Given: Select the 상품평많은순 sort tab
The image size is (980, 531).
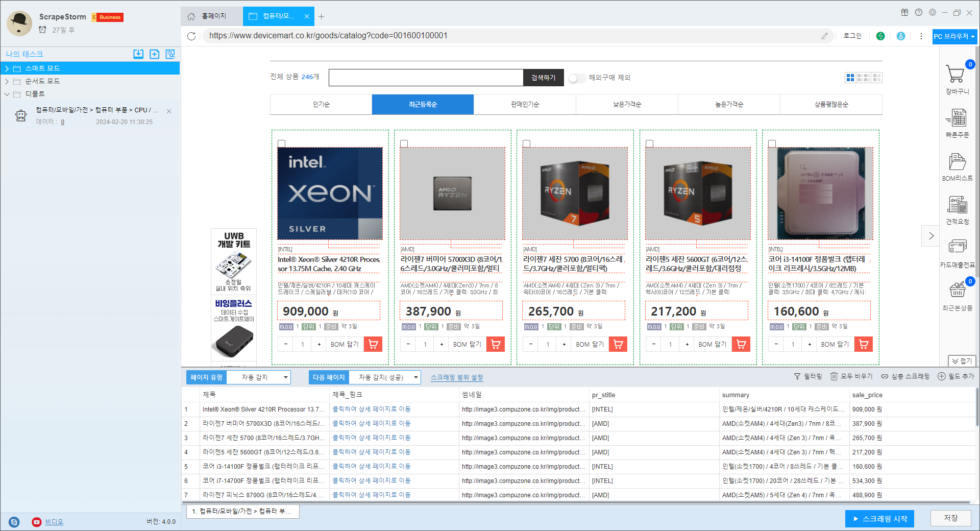Looking at the screenshot, I should 831,104.
